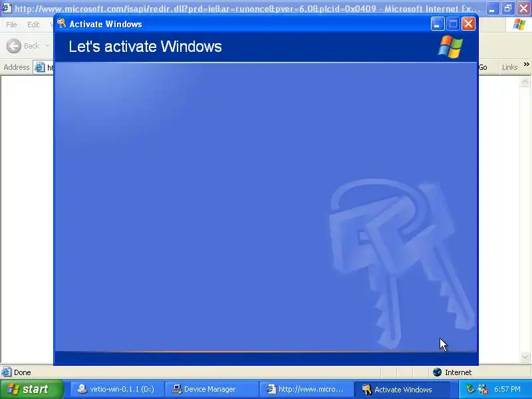This screenshot has height=399, width=532.
Task: Click the Internet security zone label
Action: 458,372
